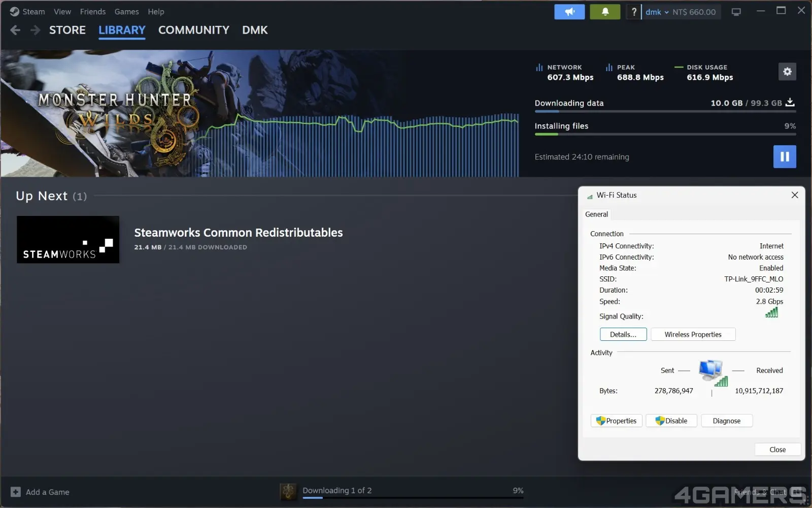Switch to the LIBRARY tab
Image resolution: width=812 pixels, height=508 pixels.
click(122, 30)
